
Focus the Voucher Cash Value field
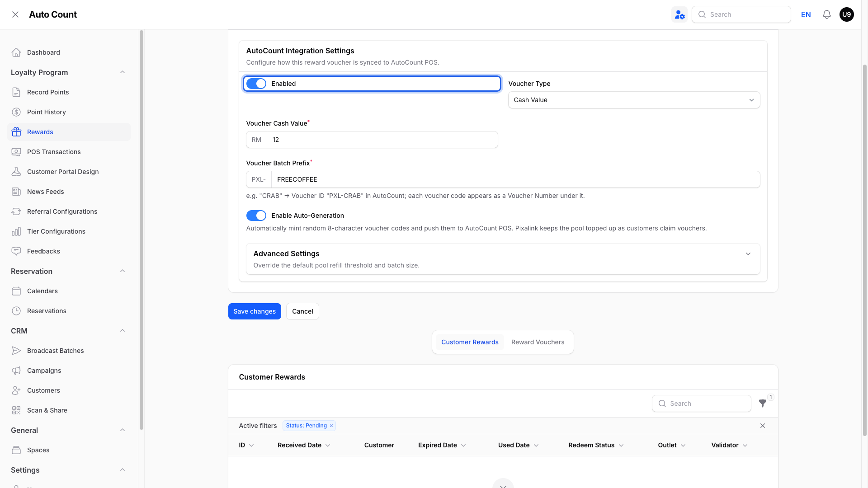click(382, 140)
